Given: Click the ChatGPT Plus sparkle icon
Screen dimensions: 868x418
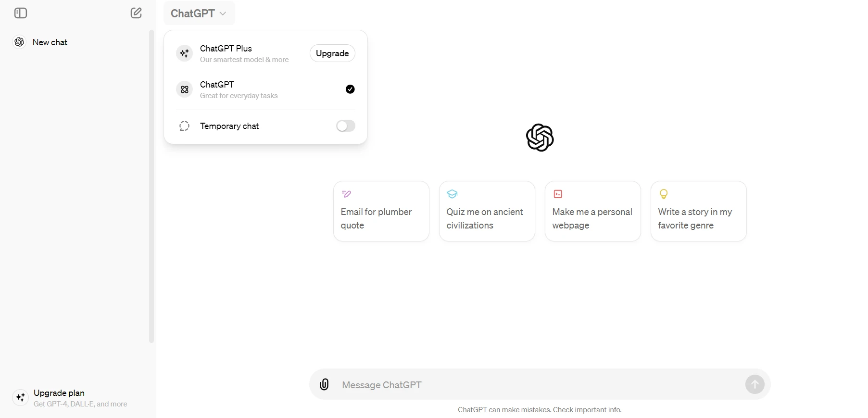Looking at the screenshot, I should [x=184, y=53].
